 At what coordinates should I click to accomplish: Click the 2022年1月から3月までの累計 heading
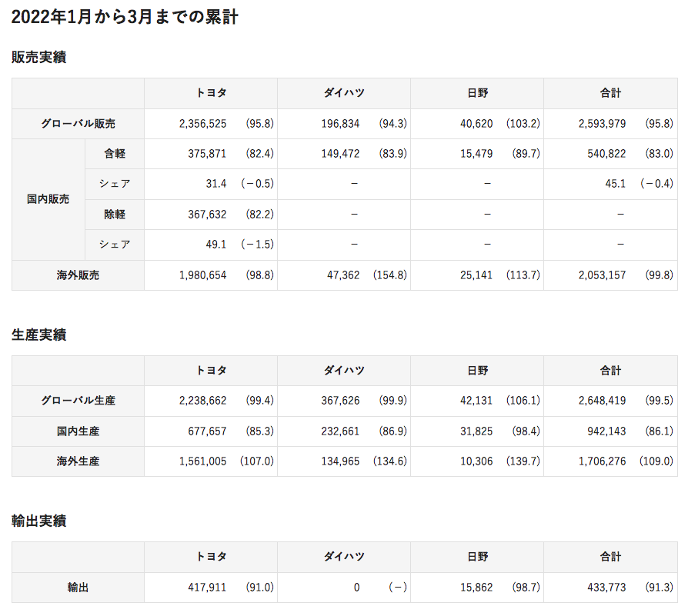coord(125,17)
